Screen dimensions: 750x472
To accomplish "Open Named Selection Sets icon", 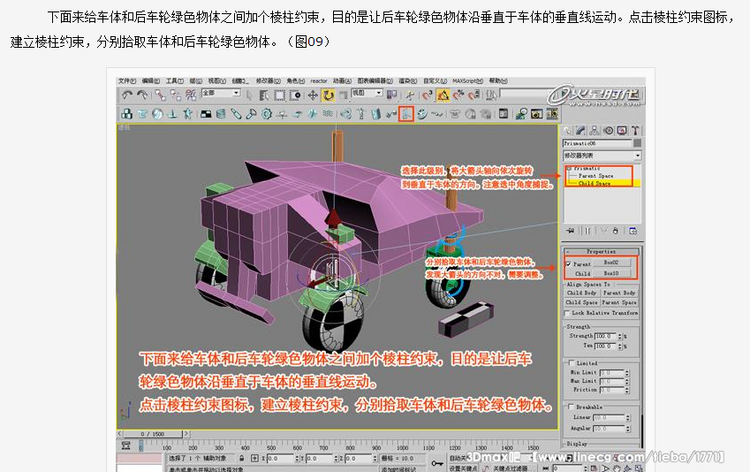I will [x=491, y=95].
